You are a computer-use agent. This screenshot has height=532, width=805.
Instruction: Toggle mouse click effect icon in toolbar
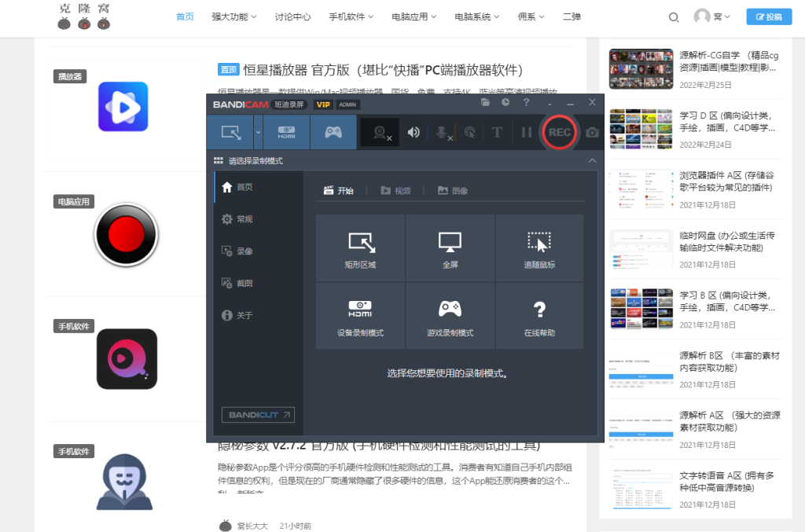tap(470, 133)
